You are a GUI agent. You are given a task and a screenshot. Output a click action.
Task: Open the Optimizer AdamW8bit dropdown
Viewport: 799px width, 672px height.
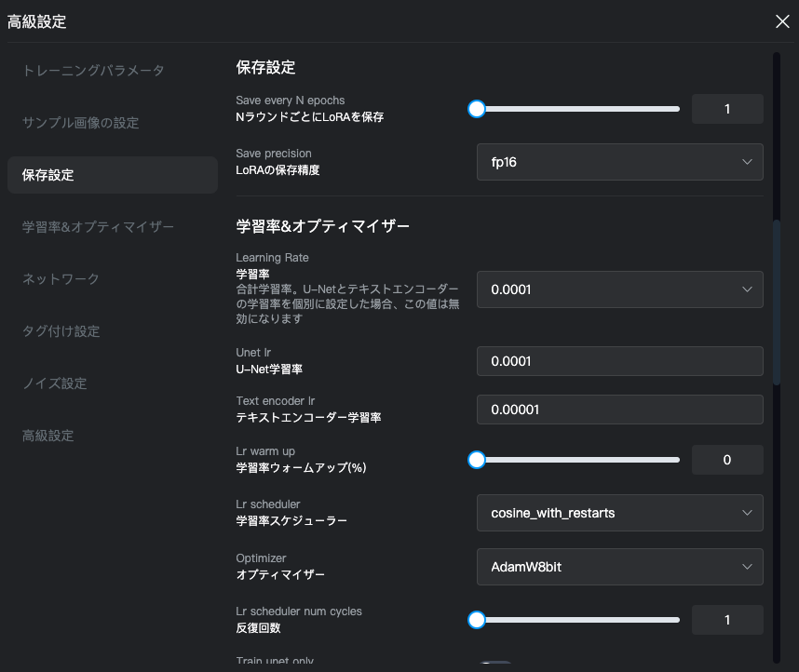coord(619,567)
